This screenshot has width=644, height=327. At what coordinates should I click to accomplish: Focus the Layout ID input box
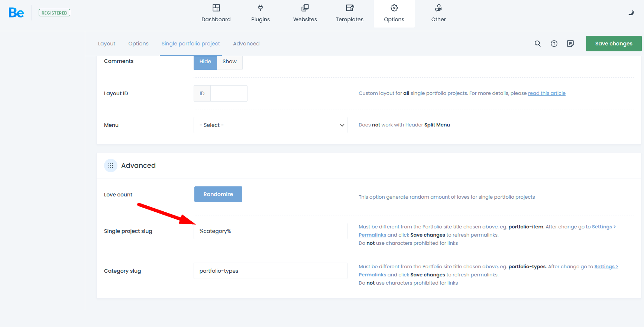tap(228, 93)
